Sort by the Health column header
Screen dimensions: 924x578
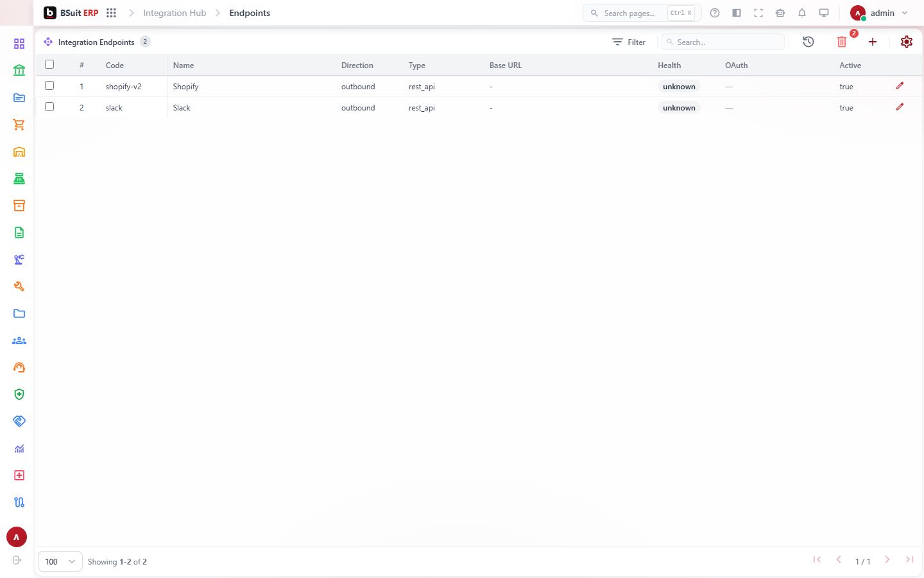pos(669,66)
